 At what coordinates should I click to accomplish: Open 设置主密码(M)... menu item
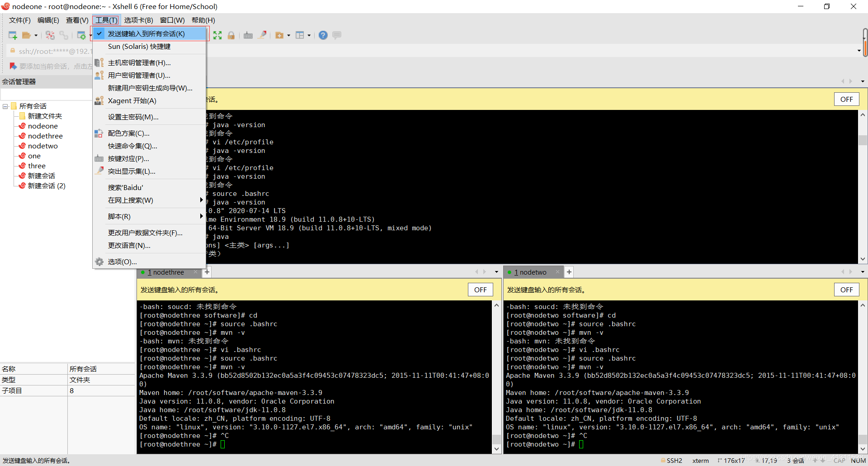click(150, 117)
